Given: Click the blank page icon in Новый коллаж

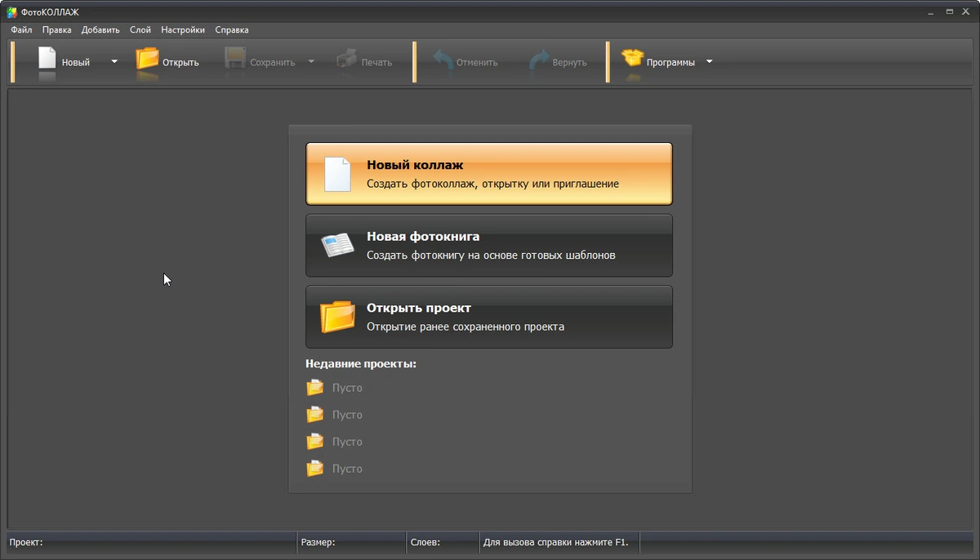Looking at the screenshot, I should tap(337, 174).
